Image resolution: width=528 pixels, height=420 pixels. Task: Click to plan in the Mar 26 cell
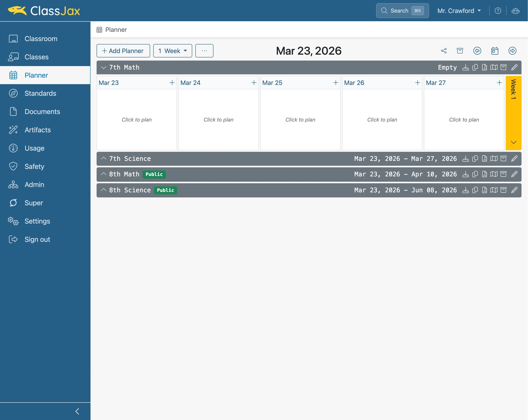382,119
